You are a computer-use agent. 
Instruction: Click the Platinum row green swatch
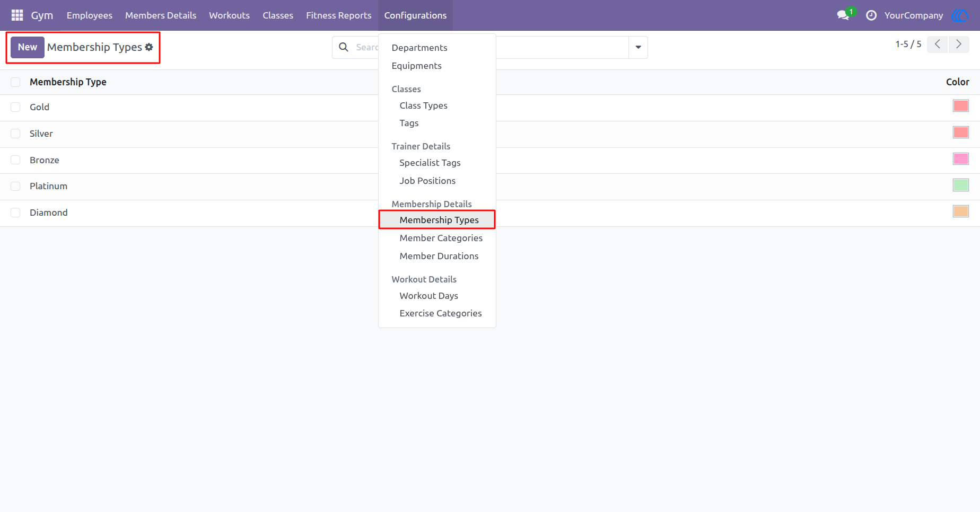pos(960,185)
